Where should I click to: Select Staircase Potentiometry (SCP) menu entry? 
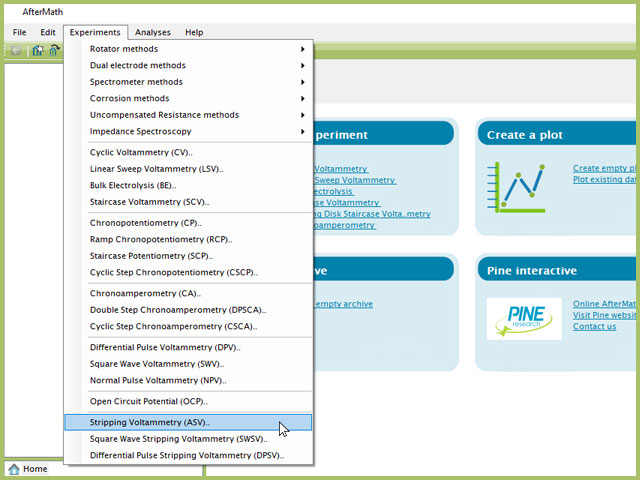[x=188, y=256]
